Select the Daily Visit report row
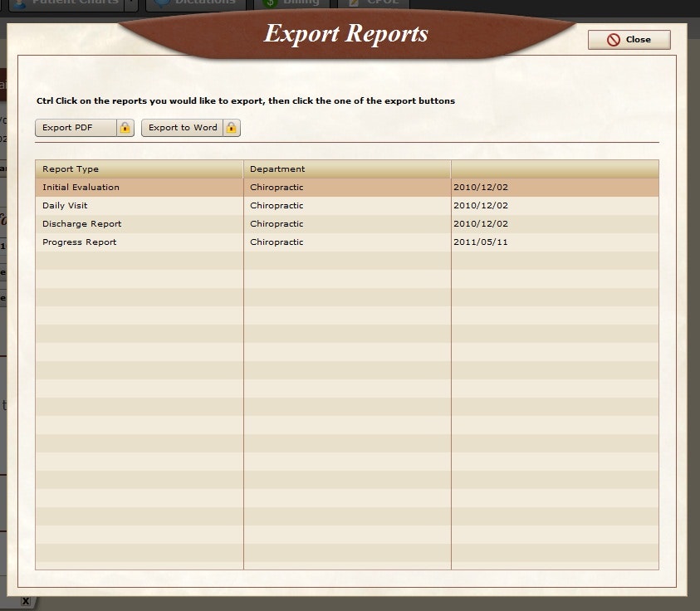The height and width of the screenshot is (611, 700). pyautogui.click(x=347, y=206)
